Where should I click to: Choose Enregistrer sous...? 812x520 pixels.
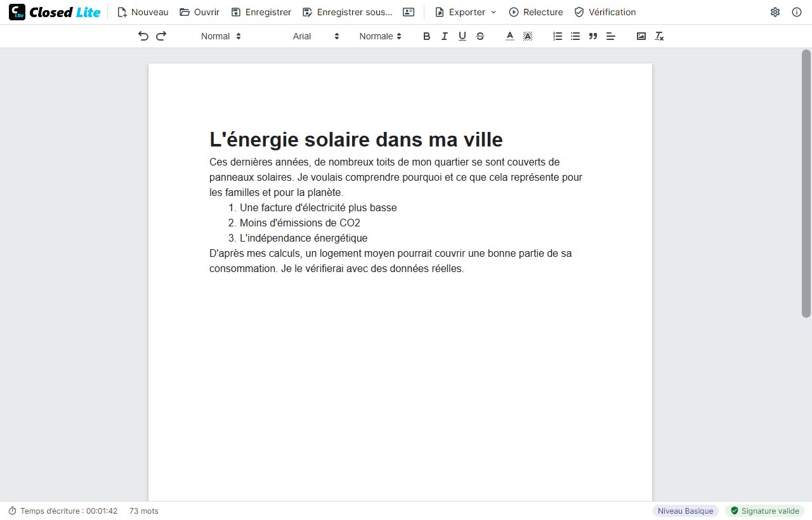point(348,12)
